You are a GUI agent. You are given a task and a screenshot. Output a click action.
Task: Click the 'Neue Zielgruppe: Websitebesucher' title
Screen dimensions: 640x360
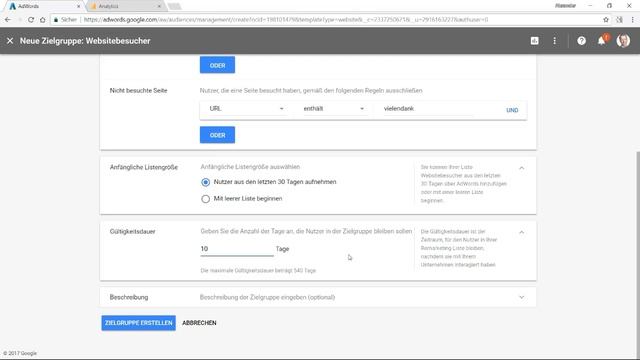tap(85, 41)
